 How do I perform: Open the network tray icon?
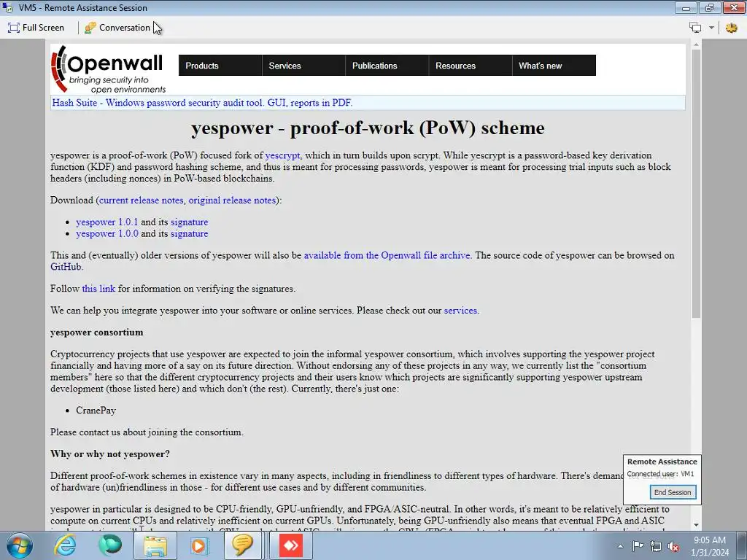[656, 546]
